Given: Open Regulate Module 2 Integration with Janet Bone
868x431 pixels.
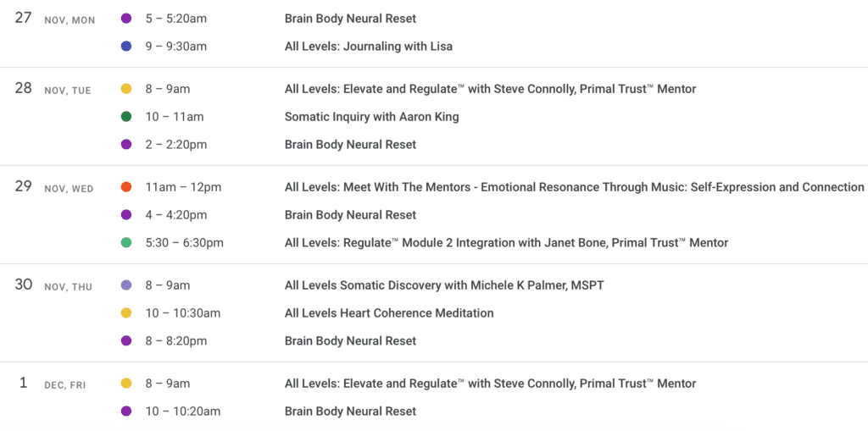Looking at the screenshot, I should 506,242.
